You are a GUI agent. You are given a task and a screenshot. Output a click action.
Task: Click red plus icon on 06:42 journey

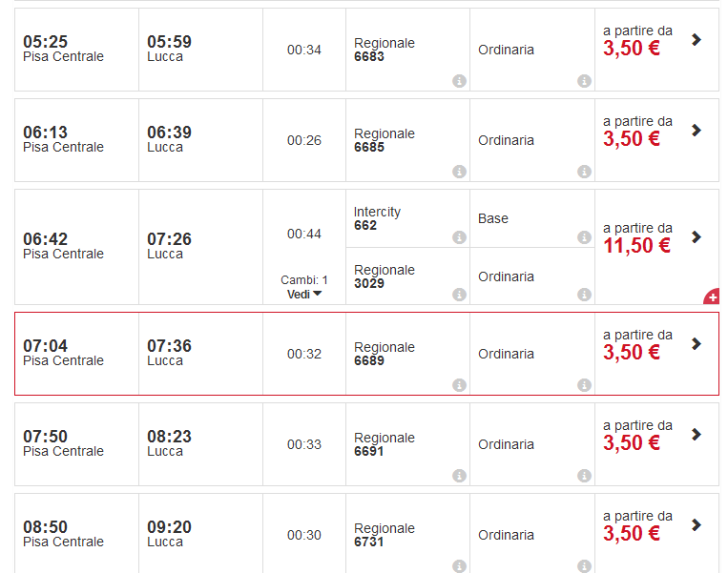(x=712, y=297)
